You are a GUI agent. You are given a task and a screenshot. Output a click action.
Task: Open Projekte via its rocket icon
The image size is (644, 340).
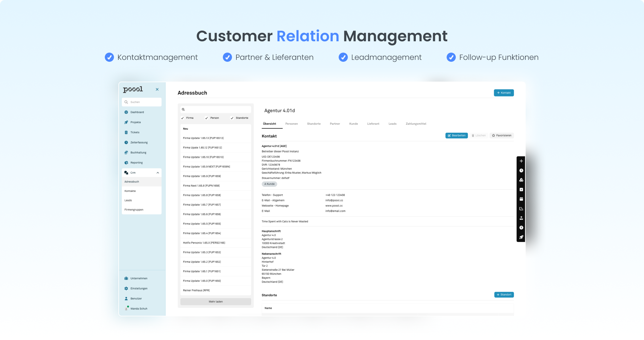[126, 122]
